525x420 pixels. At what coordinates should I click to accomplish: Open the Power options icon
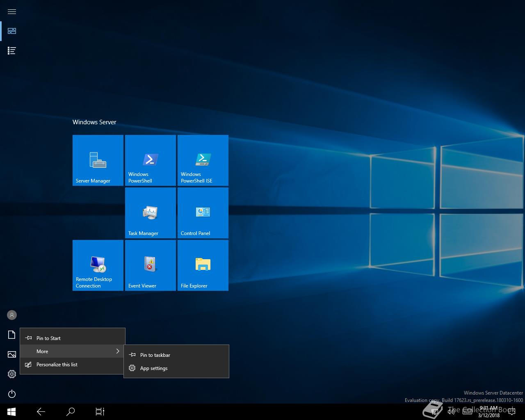12,394
